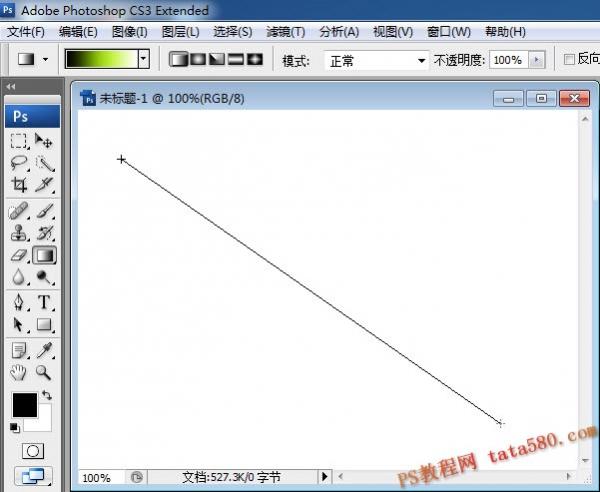
Task: Select the Slice tool
Action: [x=44, y=184]
